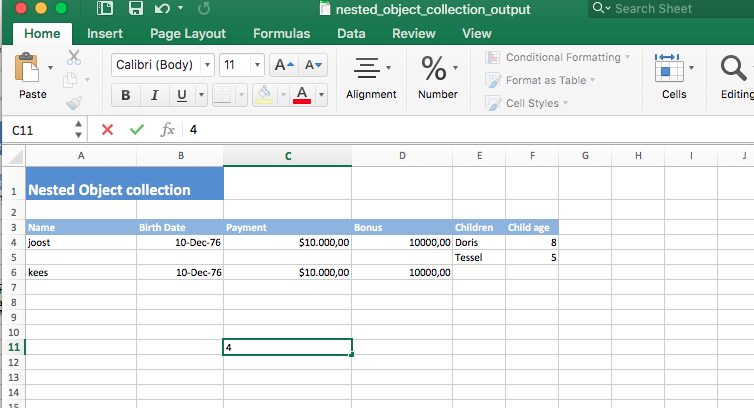
Task: Click search magnifier in Search Sheet
Action: click(x=598, y=8)
